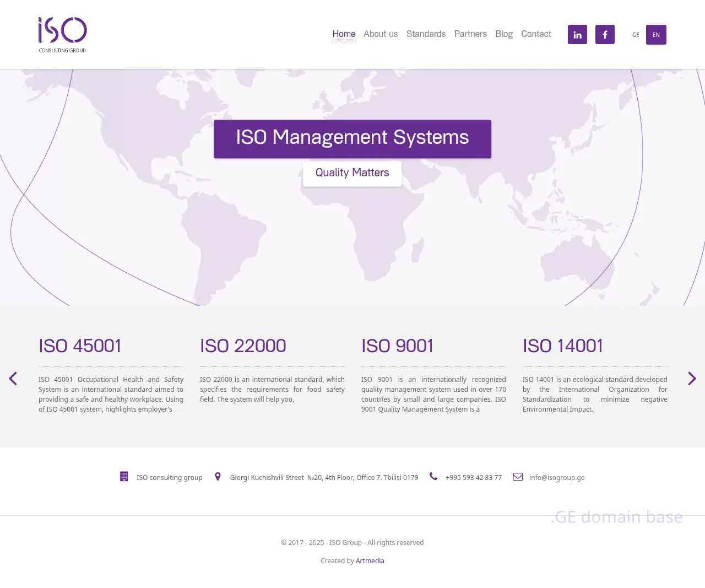Click the ISO Consulting Group logo

[63, 35]
